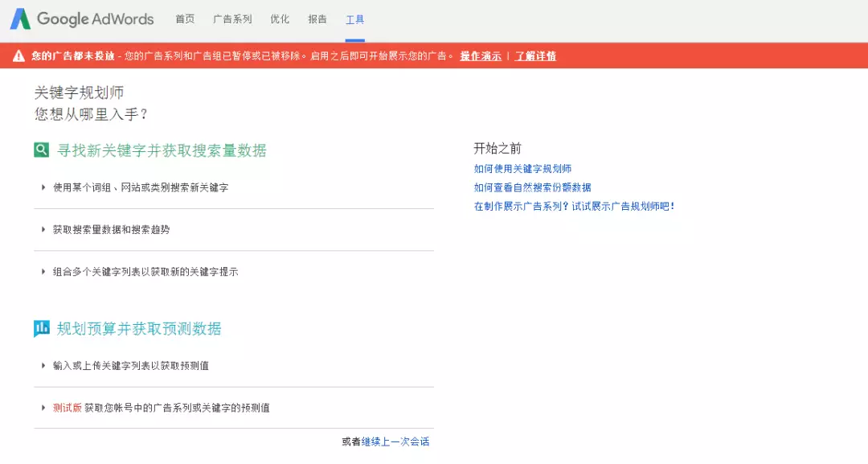Expand the 测试版 account forecast option

coord(161,409)
